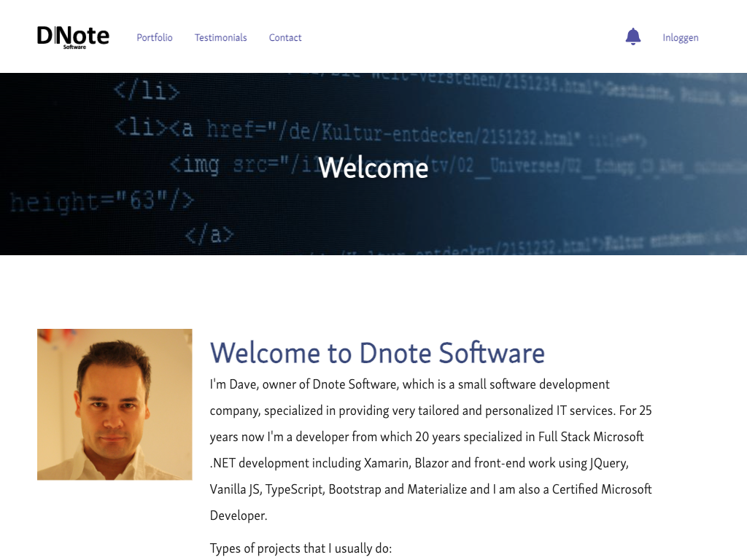Click the "I'm Dave, owner" sentence start

coord(252,384)
